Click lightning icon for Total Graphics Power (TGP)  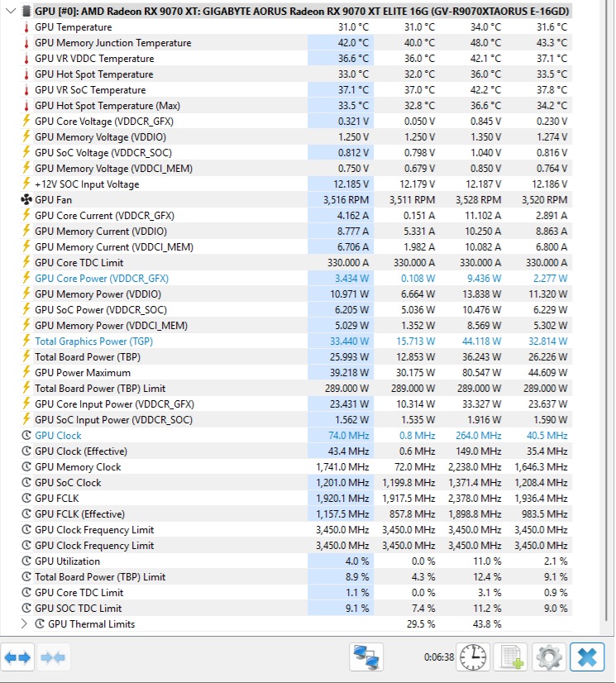point(26,341)
